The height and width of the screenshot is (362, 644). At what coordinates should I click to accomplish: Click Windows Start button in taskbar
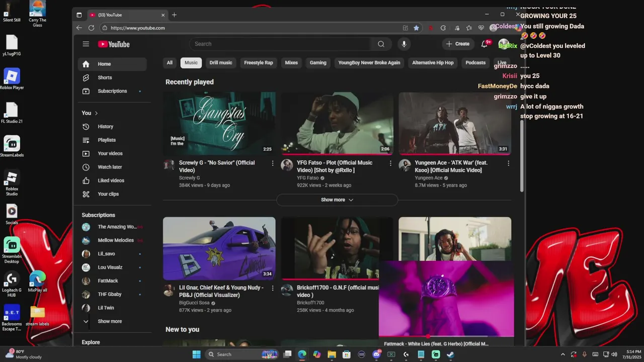[x=196, y=354]
